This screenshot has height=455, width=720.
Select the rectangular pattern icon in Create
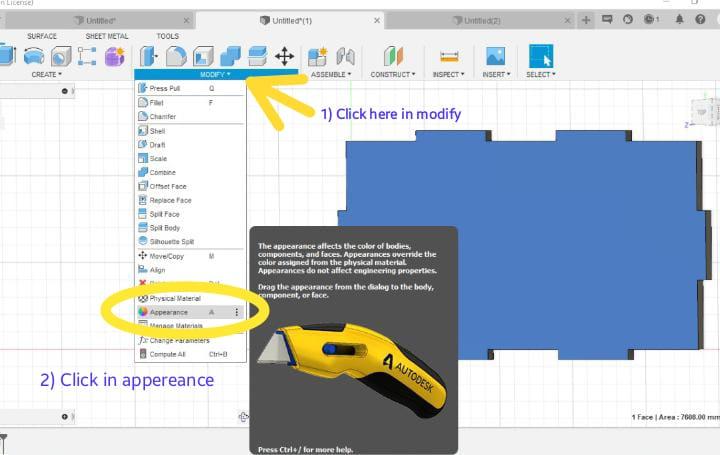pyautogui.click(x=87, y=56)
